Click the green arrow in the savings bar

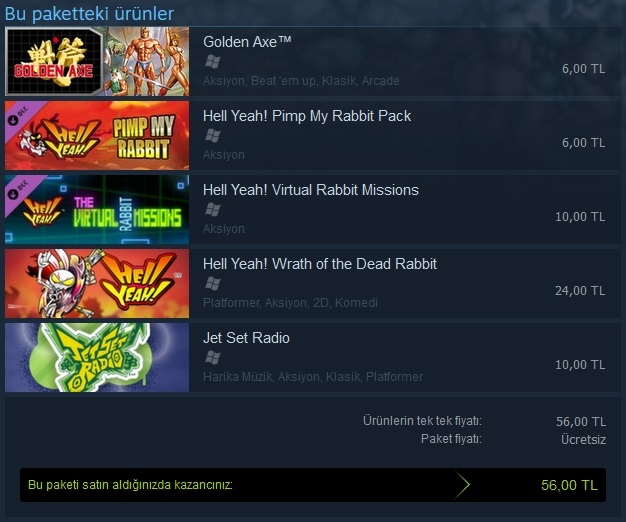pos(462,485)
